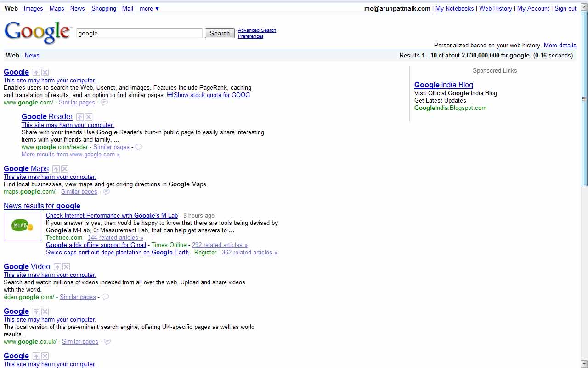
Task: Open Preferences link
Action: tap(250, 36)
